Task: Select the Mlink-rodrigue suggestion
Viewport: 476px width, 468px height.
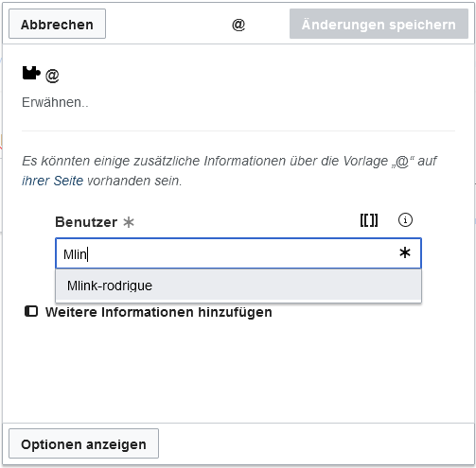Action: [x=238, y=286]
